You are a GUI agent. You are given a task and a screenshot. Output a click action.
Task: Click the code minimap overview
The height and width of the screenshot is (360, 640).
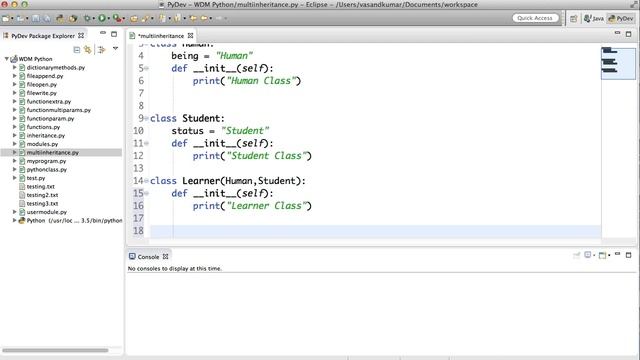pyautogui.click(x=618, y=63)
